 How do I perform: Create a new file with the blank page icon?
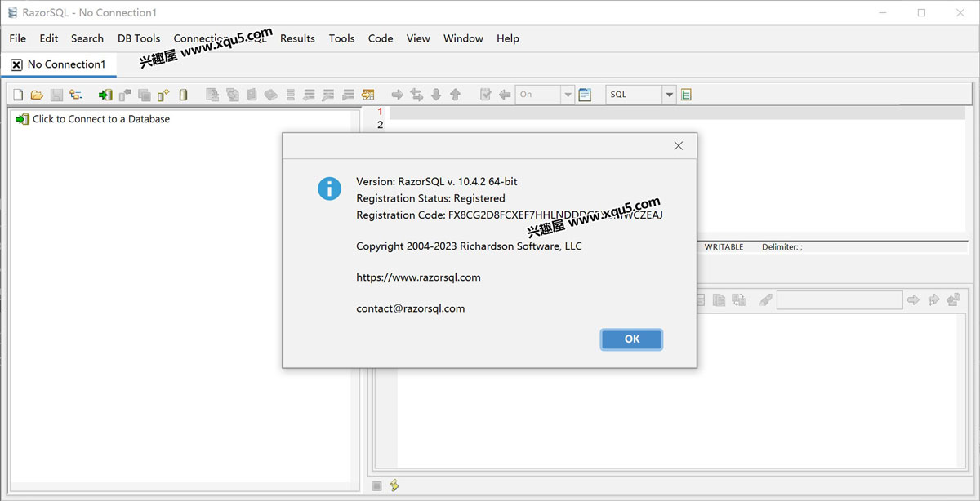pyautogui.click(x=18, y=95)
